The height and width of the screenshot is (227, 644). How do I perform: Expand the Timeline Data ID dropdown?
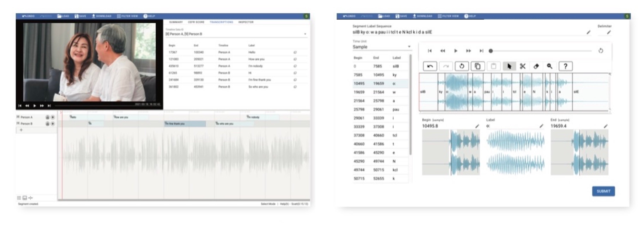(305, 34)
